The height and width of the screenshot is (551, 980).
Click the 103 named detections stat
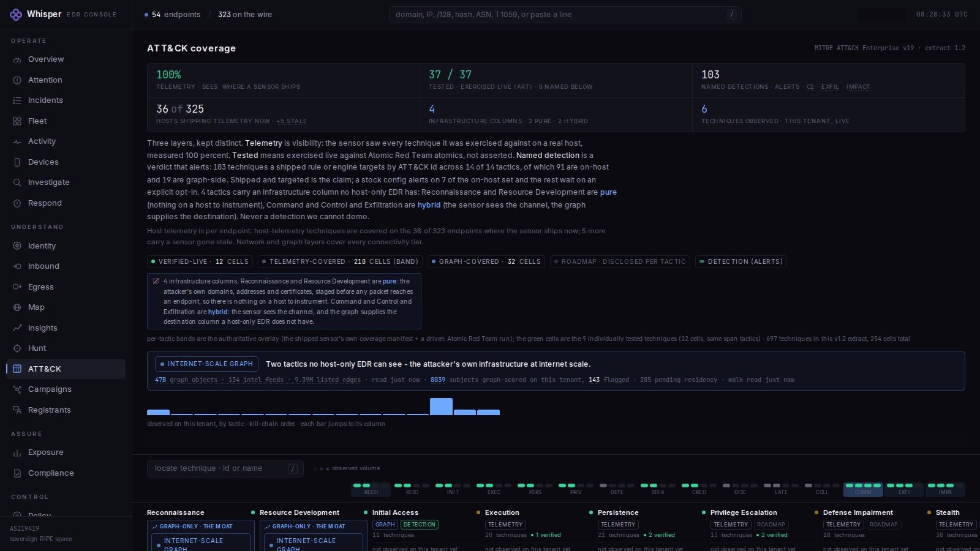click(828, 80)
